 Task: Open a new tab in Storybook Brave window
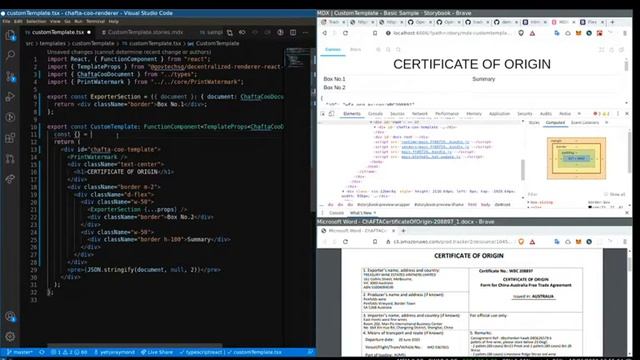612,22
